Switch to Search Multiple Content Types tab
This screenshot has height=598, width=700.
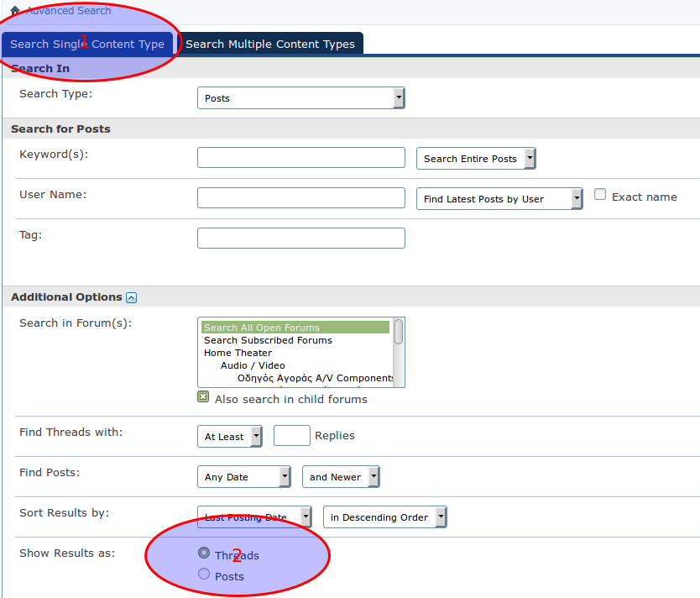click(269, 45)
